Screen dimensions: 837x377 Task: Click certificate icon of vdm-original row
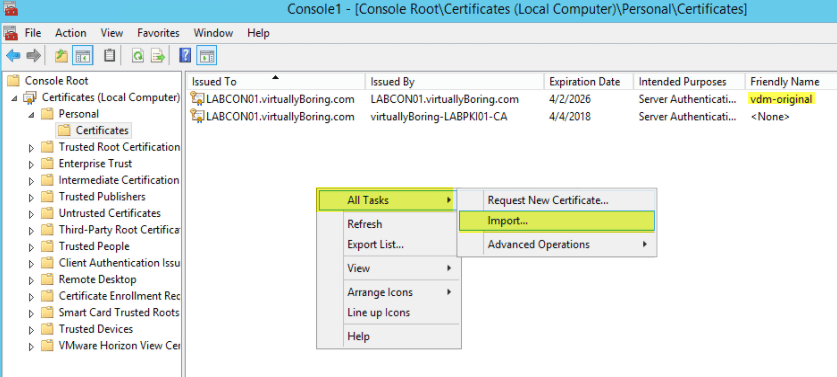(x=198, y=98)
